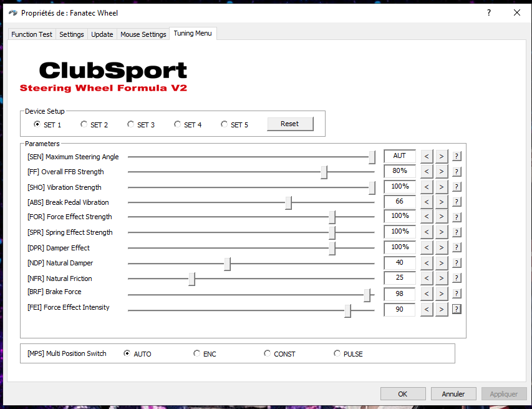
Task: Increase Force Effect Intensity value
Action: pyautogui.click(x=442, y=309)
